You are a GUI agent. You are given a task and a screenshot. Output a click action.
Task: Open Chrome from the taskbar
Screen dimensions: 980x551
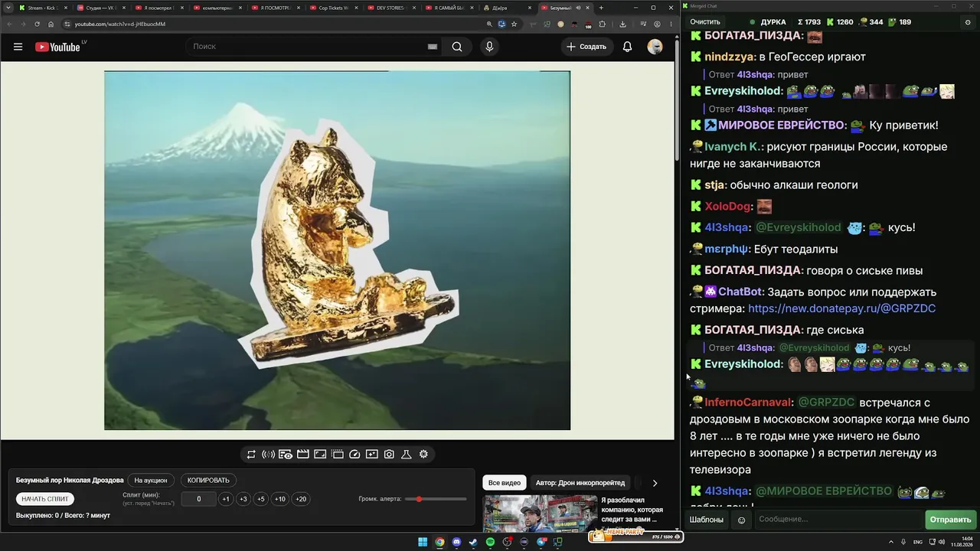(439, 543)
